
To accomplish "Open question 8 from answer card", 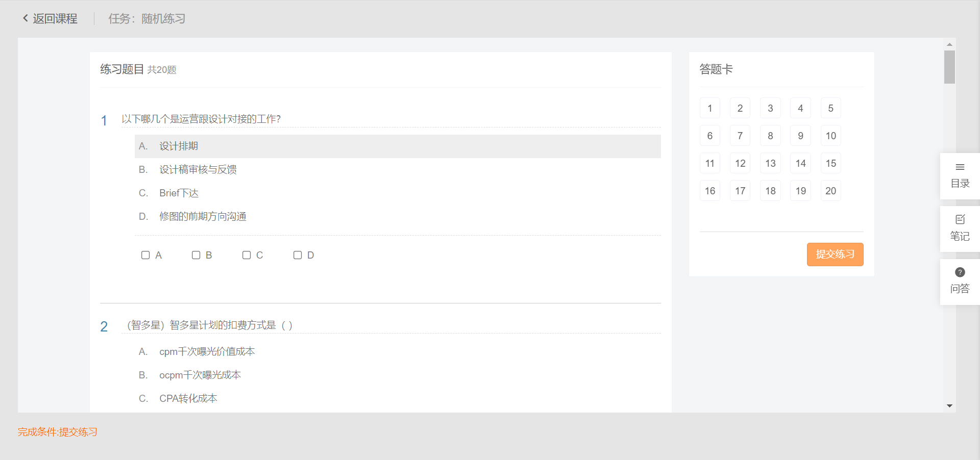I will point(770,136).
